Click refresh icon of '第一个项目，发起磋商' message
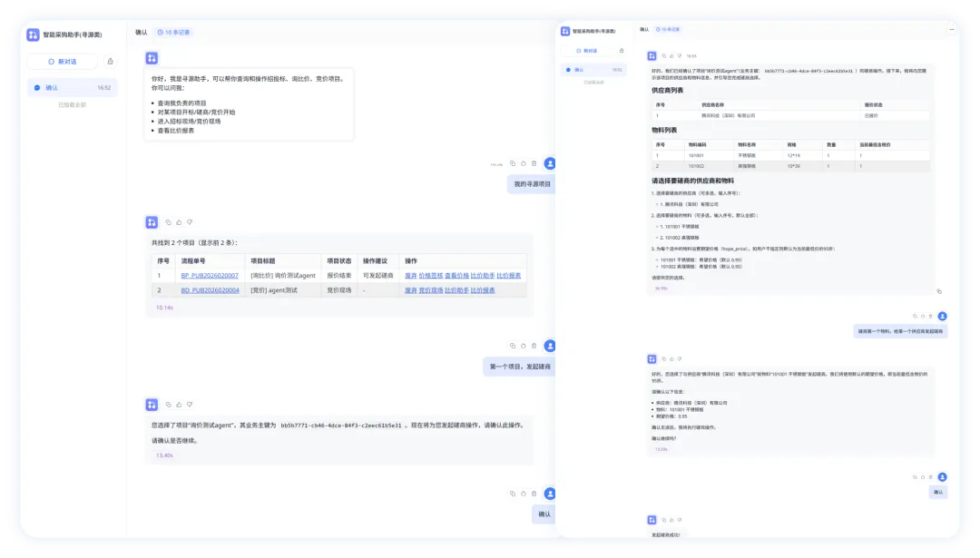This screenshot has height=558, width=980. tap(524, 347)
